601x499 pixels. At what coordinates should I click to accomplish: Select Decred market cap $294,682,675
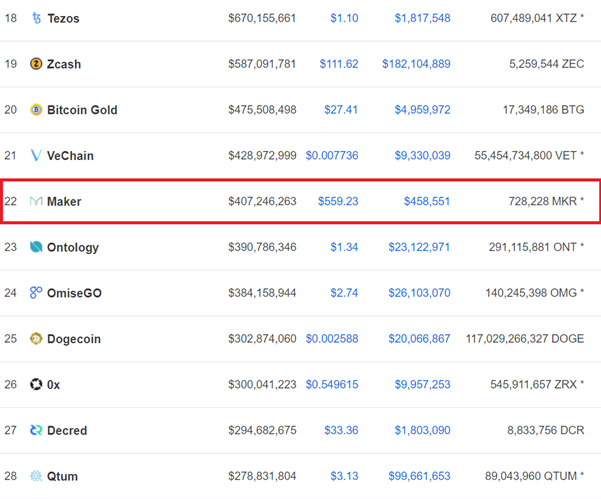click(262, 430)
